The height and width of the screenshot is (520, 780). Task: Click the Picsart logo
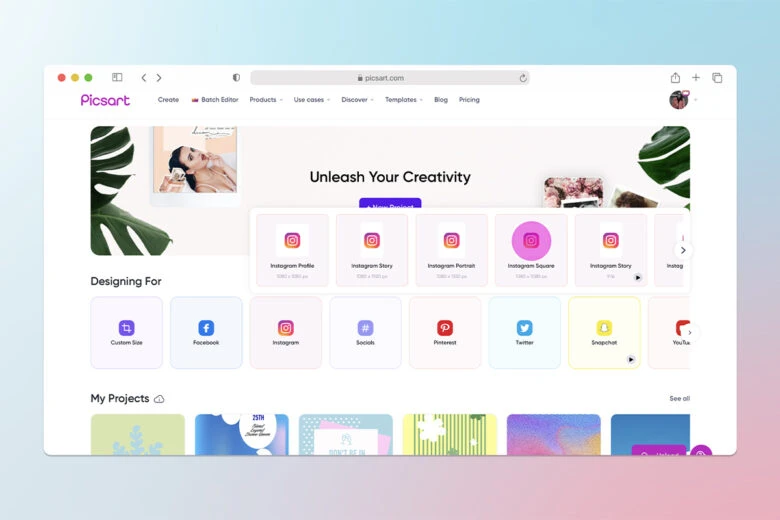pos(105,100)
